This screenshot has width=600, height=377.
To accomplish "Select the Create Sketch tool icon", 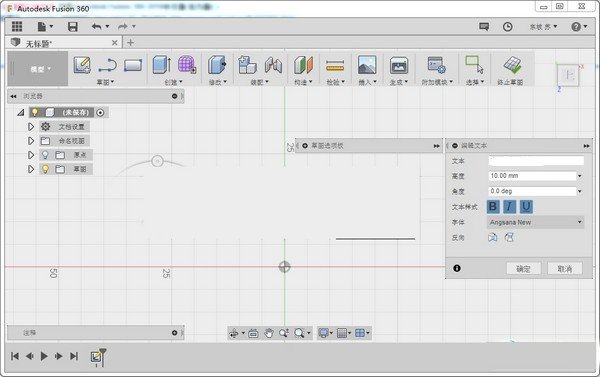I will (82, 65).
